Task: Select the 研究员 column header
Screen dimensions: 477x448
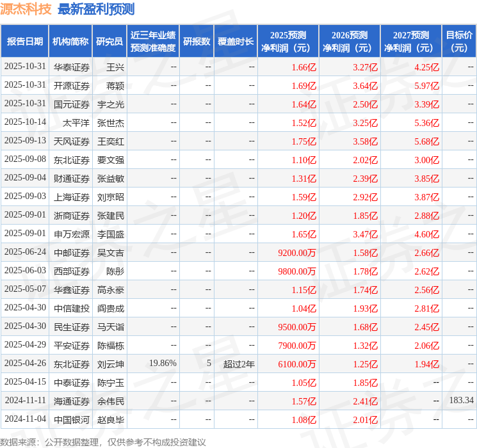Action: [x=109, y=42]
